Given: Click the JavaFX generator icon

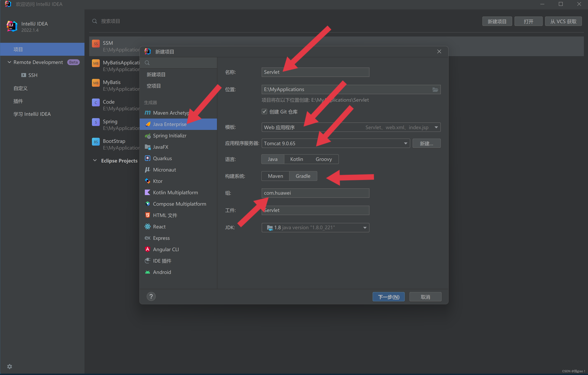Looking at the screenshot, I should coord(147,147).
